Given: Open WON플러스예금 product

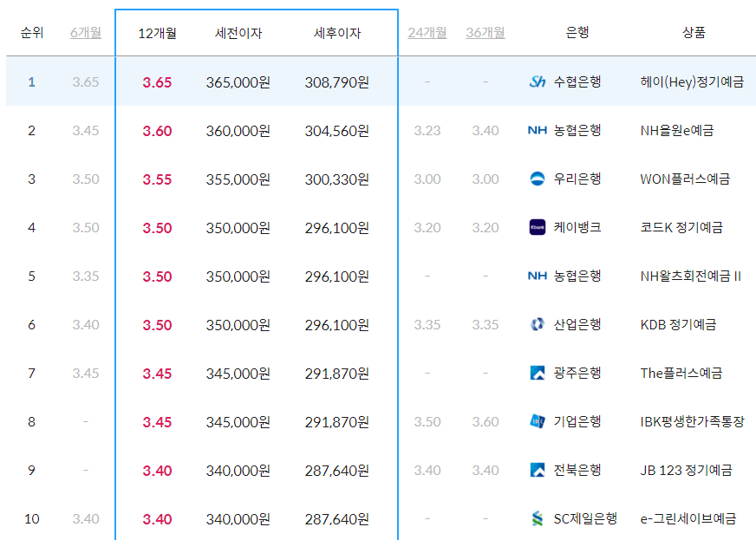Looking at the screenshot, I should click(x=685, y=179).
